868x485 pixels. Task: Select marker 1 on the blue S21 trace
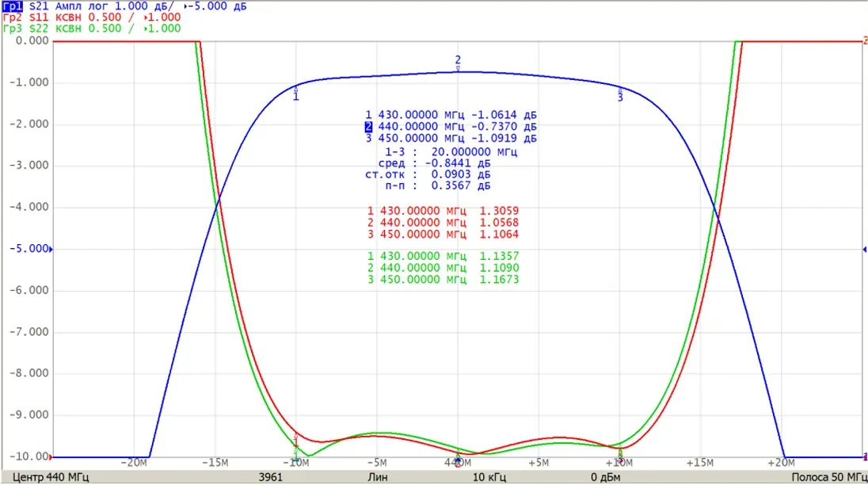point(295,94)
